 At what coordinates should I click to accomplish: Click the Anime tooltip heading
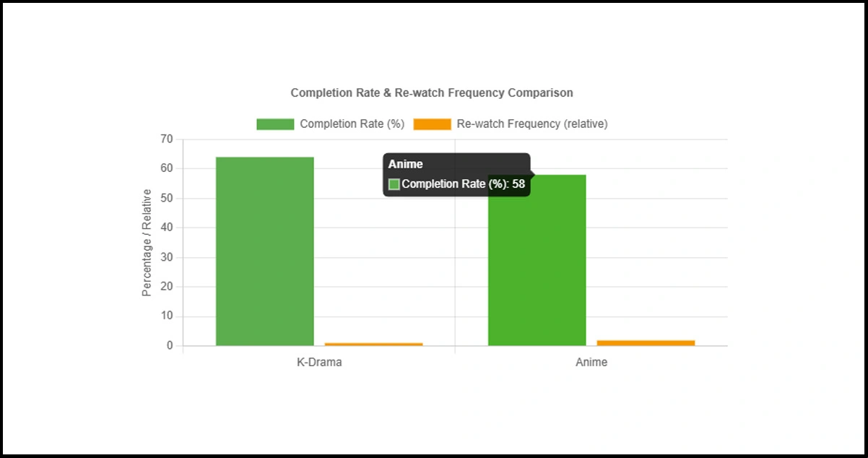(406, 165)
